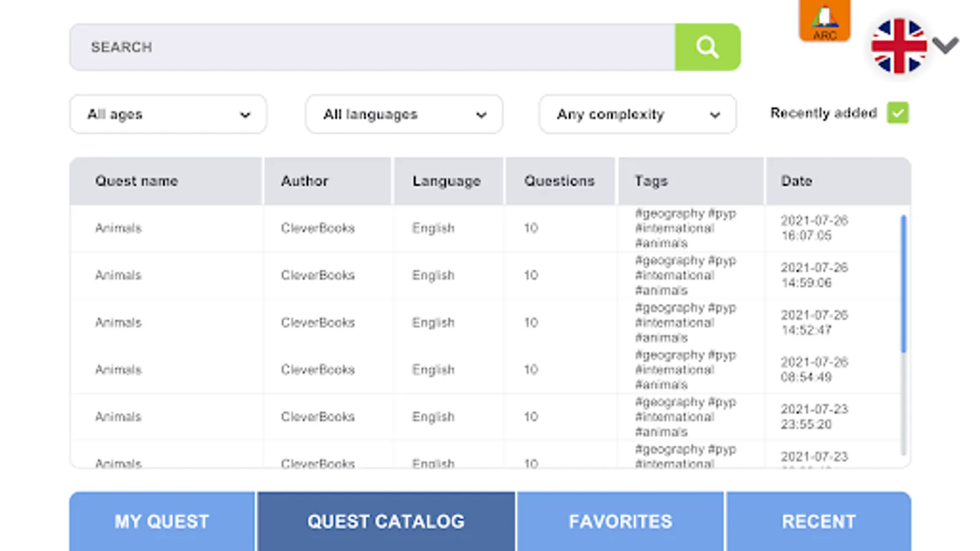Open the orange ARC app icon
This screenshot has height=551, width=980.
point(824,21)
